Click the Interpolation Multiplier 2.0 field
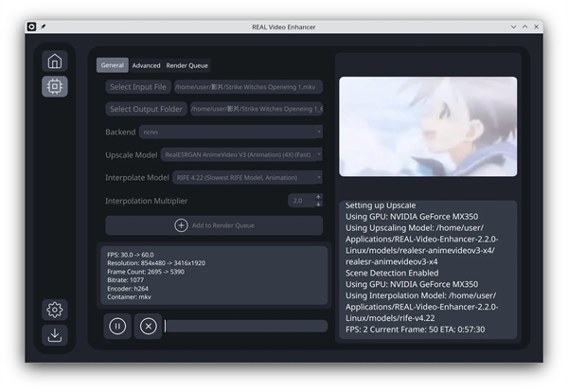568x392 pixels. (x=301, y=201)
